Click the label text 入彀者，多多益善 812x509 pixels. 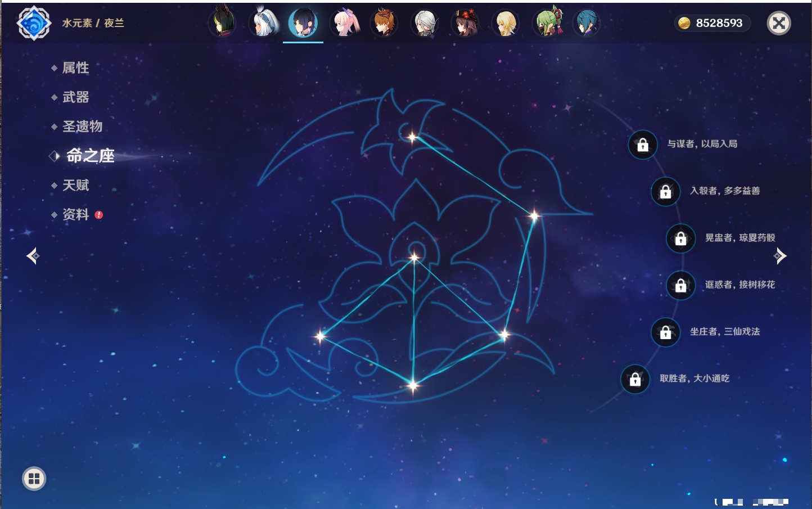pos(725,191)
